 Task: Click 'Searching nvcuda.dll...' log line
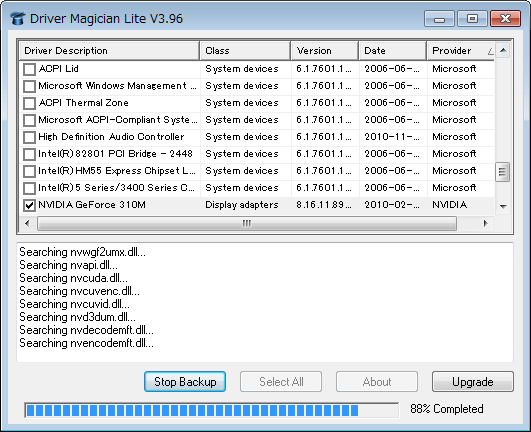click(73, 278)
